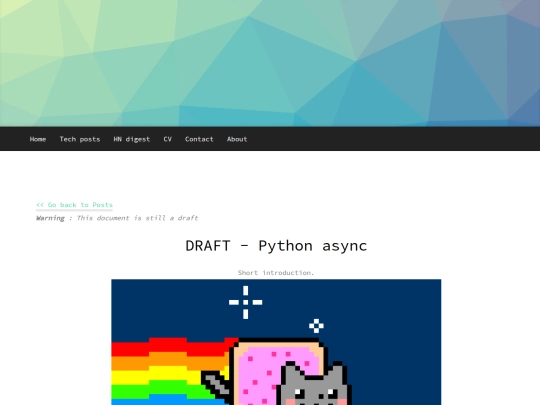Click the 'Go back to Posts' link
This screenshot has width=540, height=405.
(74, 205)
